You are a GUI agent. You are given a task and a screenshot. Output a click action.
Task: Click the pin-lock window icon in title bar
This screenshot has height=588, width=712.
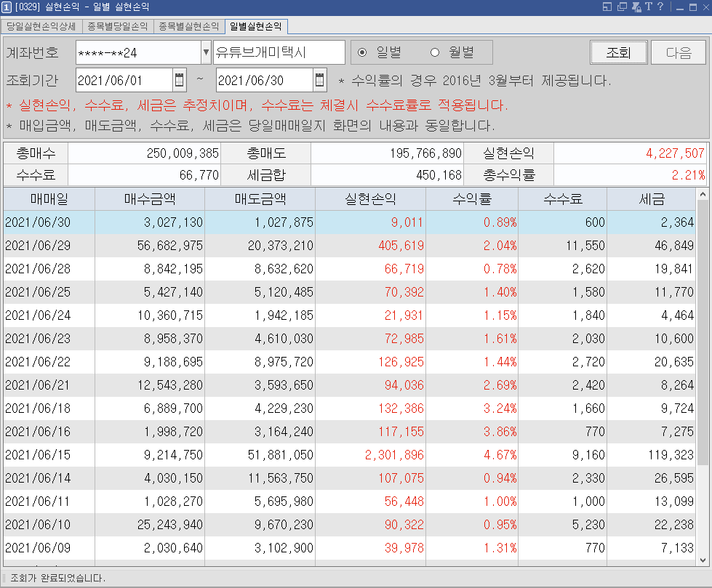636,7
